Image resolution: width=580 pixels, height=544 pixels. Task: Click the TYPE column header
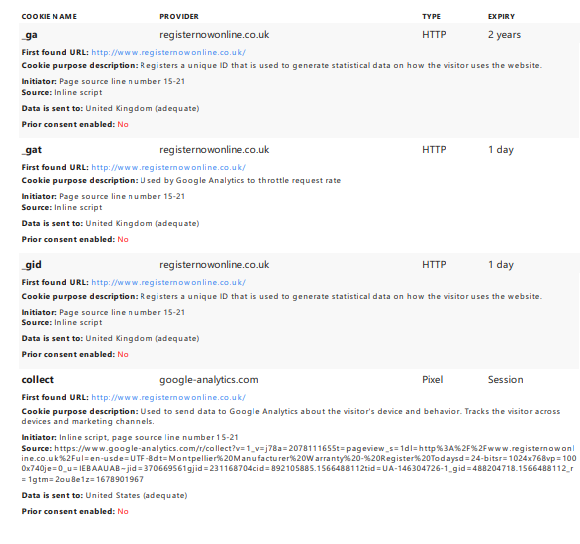tap(431, 17)
